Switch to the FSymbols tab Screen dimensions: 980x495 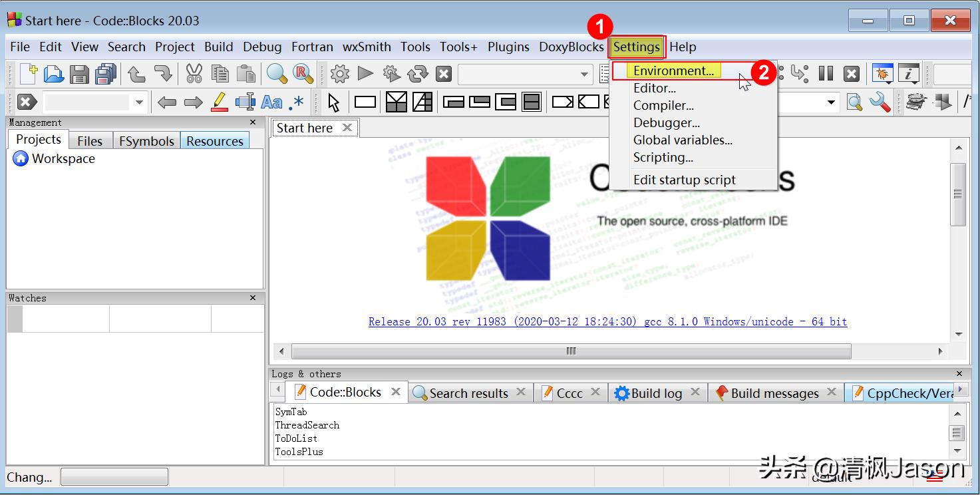tap(146, 140)
